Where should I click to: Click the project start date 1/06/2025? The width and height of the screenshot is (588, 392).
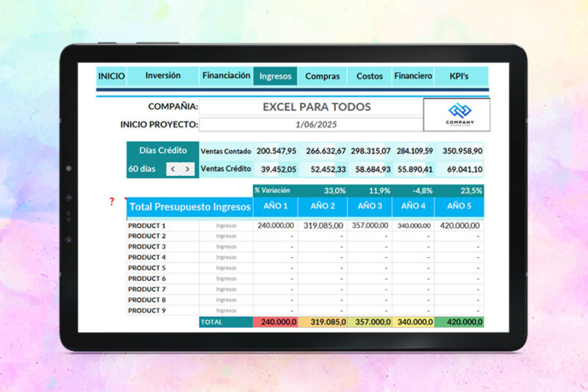(311, 124)
